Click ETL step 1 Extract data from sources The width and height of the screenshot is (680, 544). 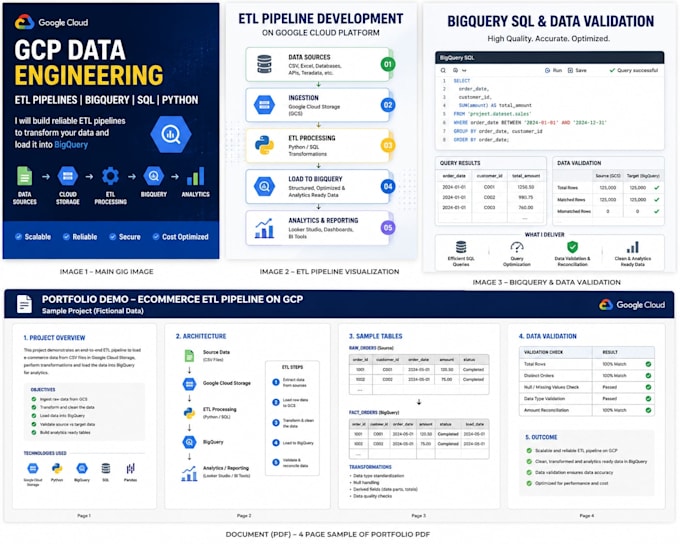pyautogui.click(x=290, y=382)
